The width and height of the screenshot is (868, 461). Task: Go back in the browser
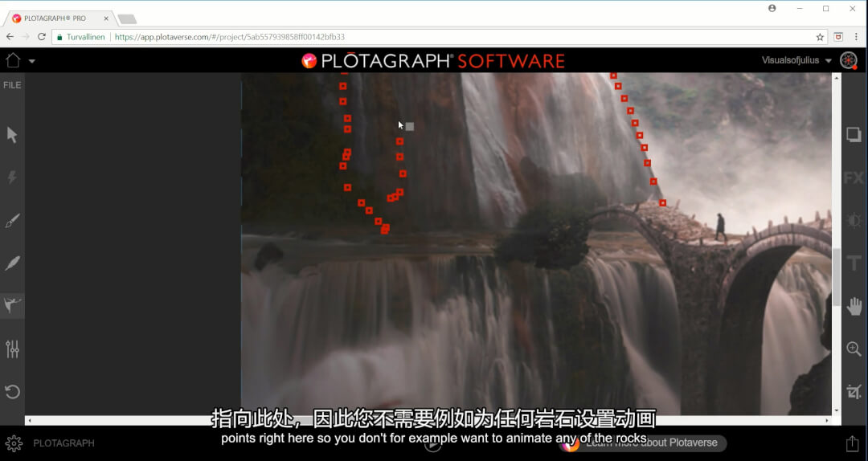point(10,36)
